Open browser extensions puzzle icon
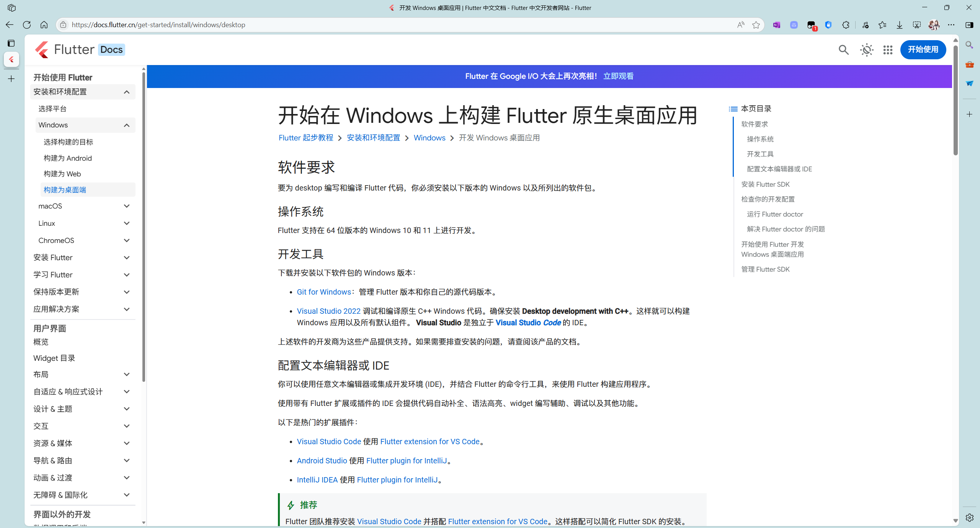This screenshot has height=528, width=980. pyautogui.click(x=846, y=25)
